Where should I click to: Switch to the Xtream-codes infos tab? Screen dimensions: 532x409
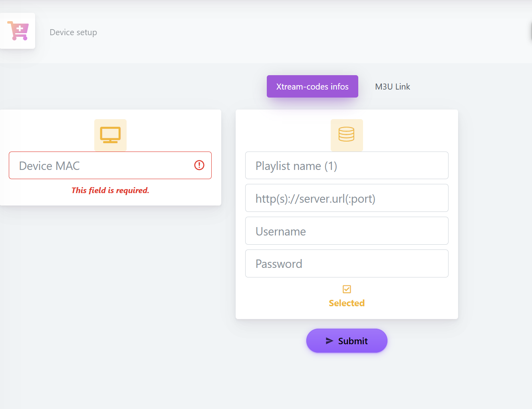click(312, 86)
